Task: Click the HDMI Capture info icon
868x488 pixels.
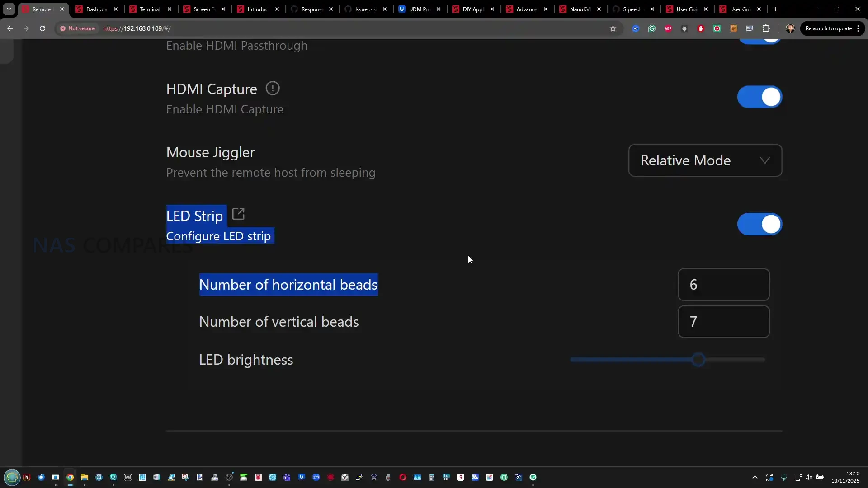Action: coord(272,88)
